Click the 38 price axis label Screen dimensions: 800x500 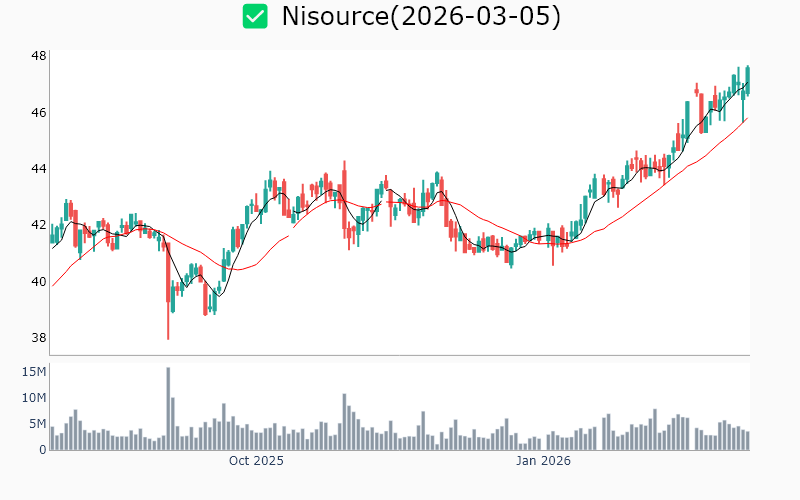38,337
